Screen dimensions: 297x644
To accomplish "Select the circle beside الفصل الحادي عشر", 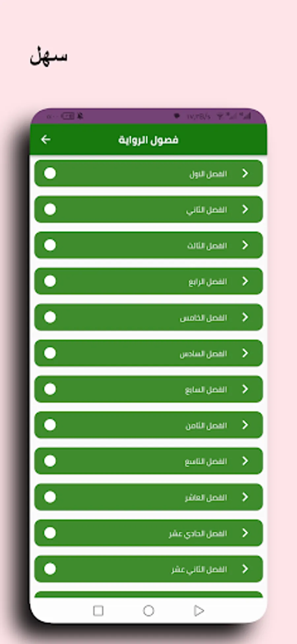I will tap(50, 533).
